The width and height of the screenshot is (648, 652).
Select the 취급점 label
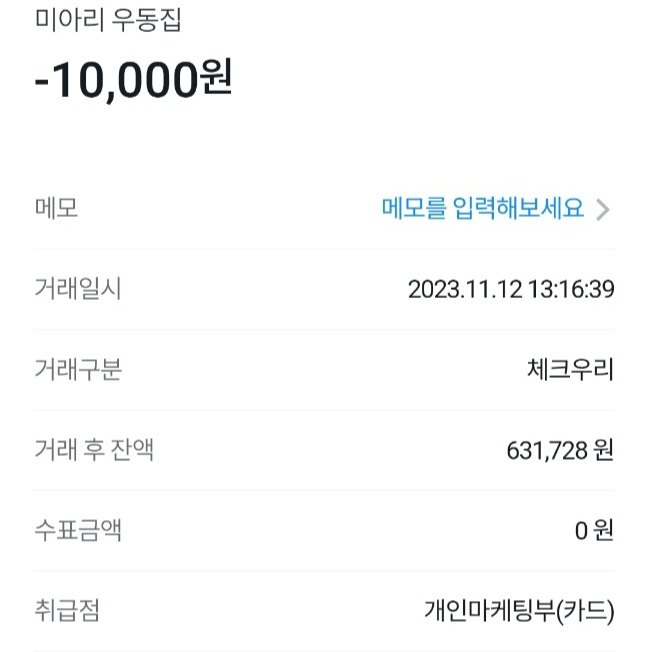pyautogui.click(x=67, y=610)
